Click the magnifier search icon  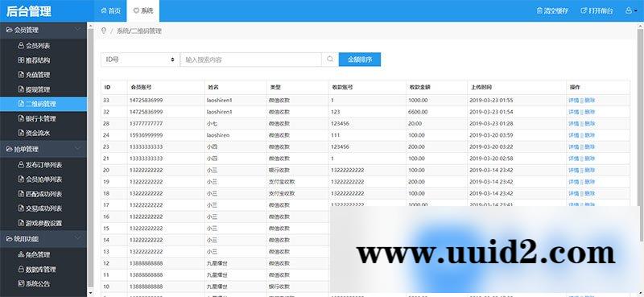coord(330,59)
